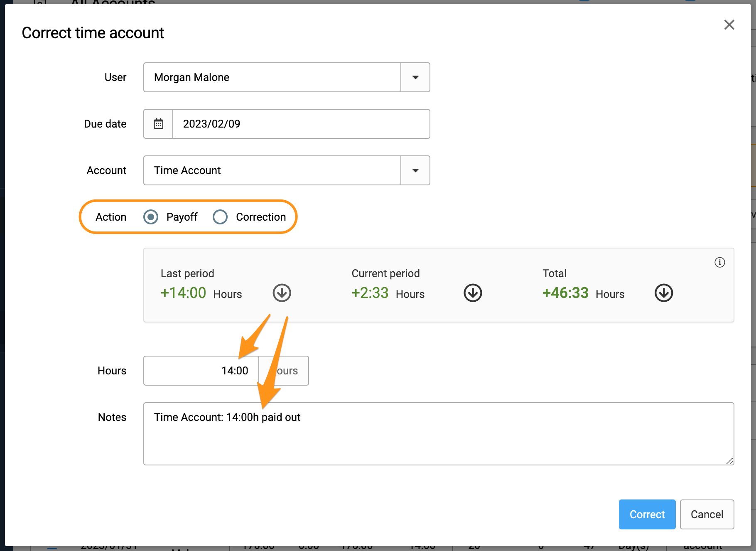This screenshot has width=756, height=551.
Task: Apply Total hours with down-arrow icon
Action: (664, 293)
